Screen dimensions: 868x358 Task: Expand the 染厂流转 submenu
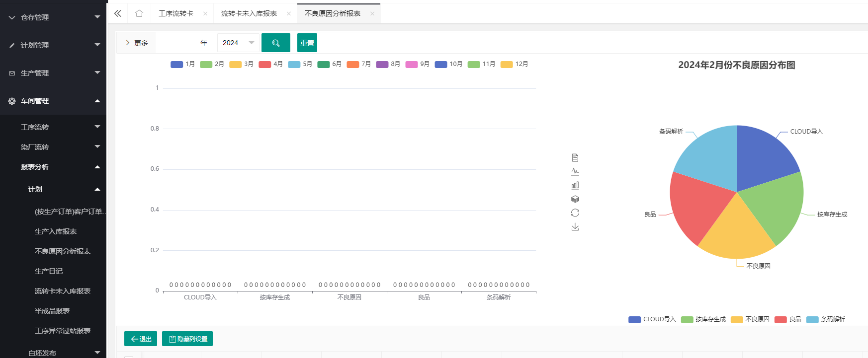coord(53,147)
